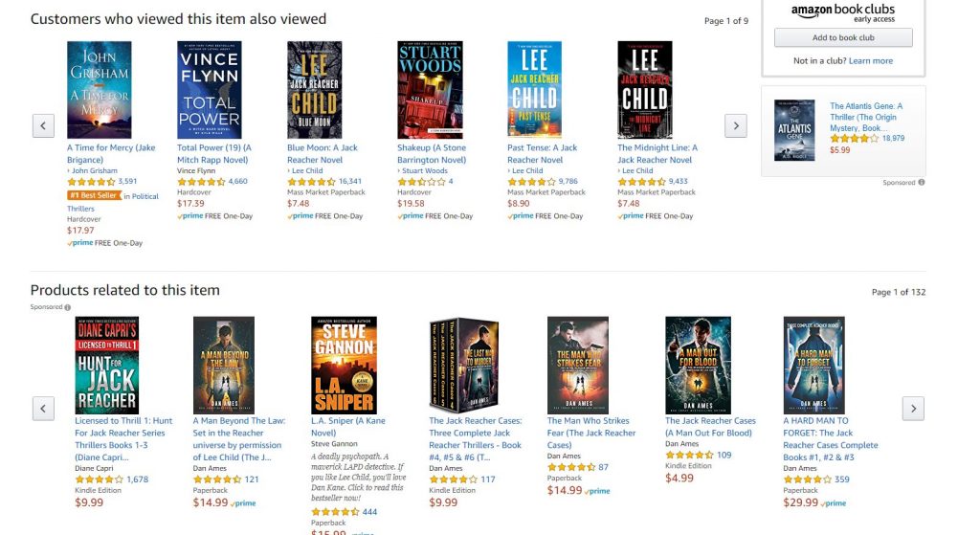Go to the previous page of the also viewed carousel
This screenshot has width=980, height=535.
pos(43,125)
